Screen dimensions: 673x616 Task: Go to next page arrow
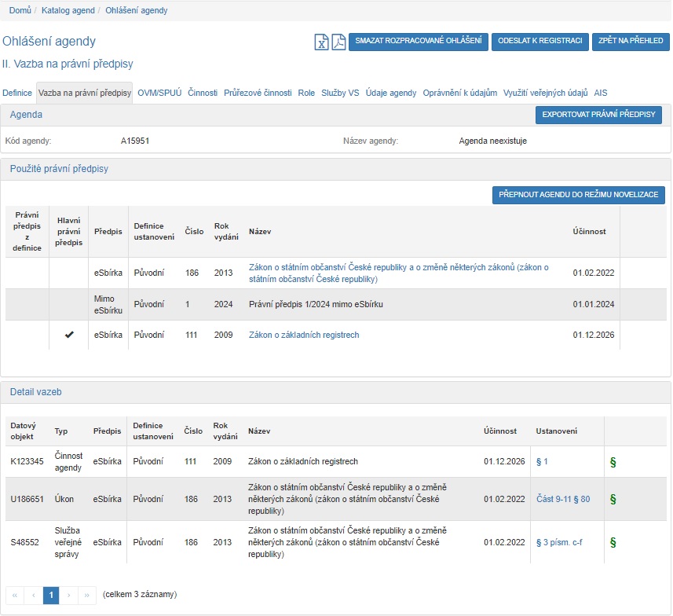(x=69, y=596)
